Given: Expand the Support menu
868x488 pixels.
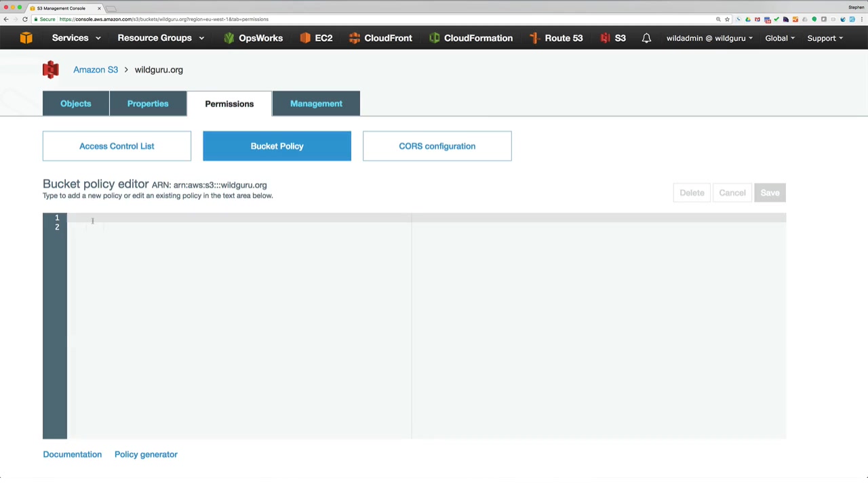Looking at the screenshot, I should 825,39.
